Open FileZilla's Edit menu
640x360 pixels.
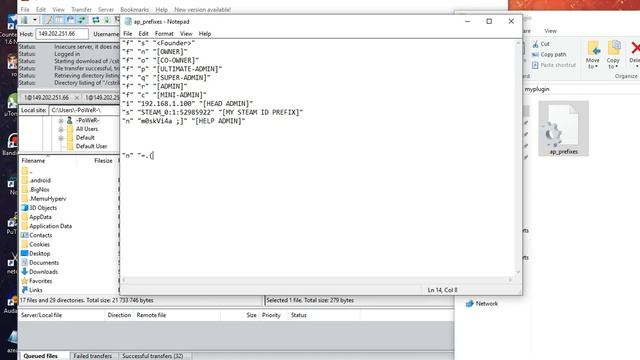point(41,9)
